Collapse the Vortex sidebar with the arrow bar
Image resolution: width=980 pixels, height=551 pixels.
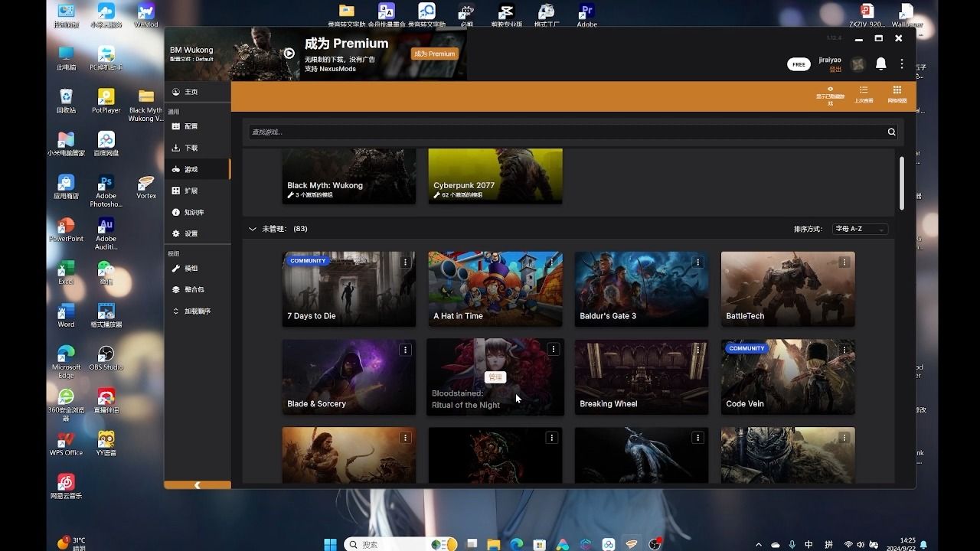198,485
